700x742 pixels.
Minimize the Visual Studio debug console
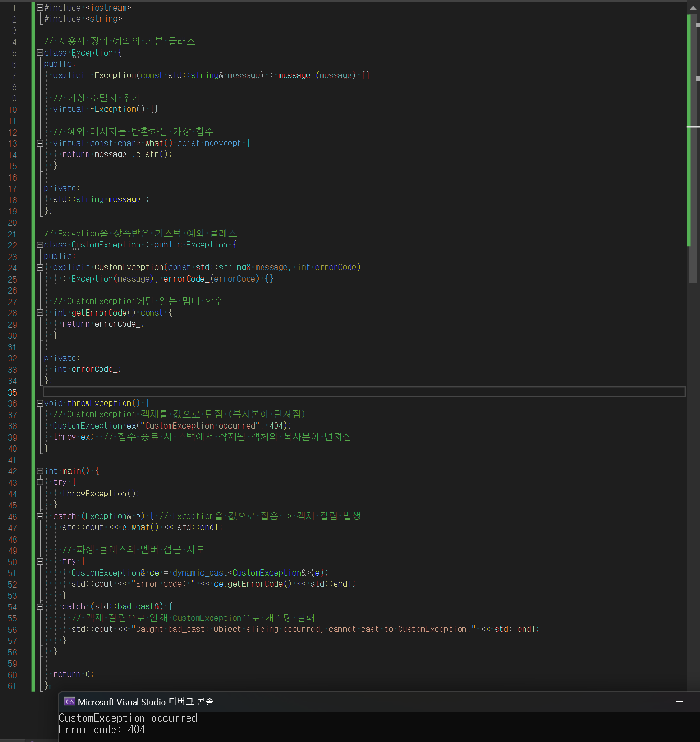point(679,702)
